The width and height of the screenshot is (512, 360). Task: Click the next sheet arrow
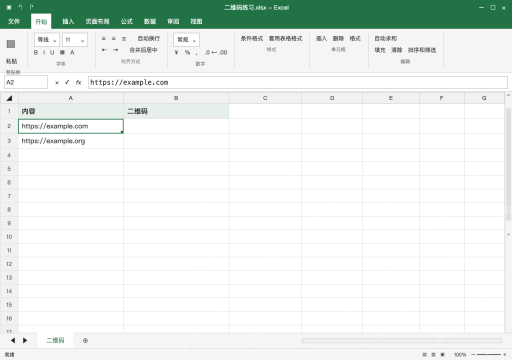click(25, 340)
